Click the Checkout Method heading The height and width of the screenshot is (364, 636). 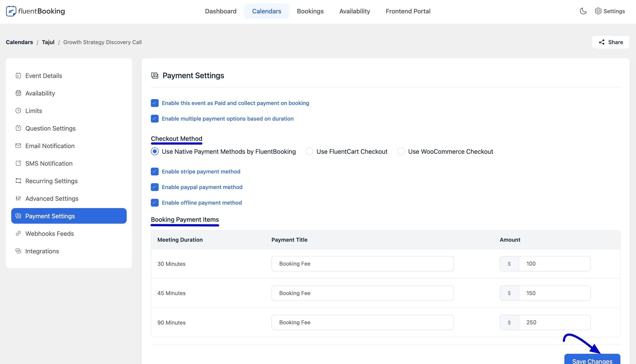(176, 138)
